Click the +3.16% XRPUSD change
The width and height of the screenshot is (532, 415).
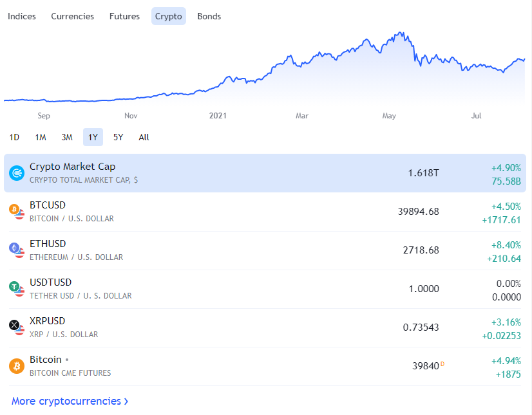(x=506, y=322)
